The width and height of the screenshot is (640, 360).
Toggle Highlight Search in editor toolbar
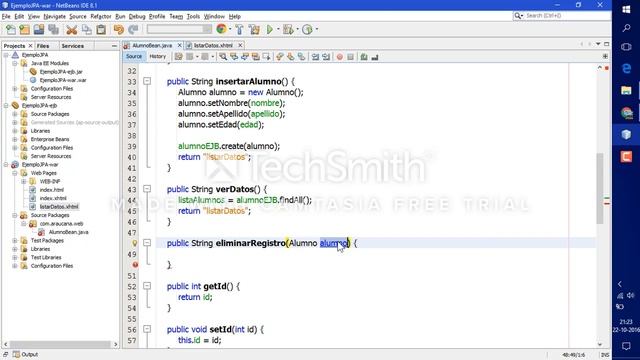click(x=256, y=57)
